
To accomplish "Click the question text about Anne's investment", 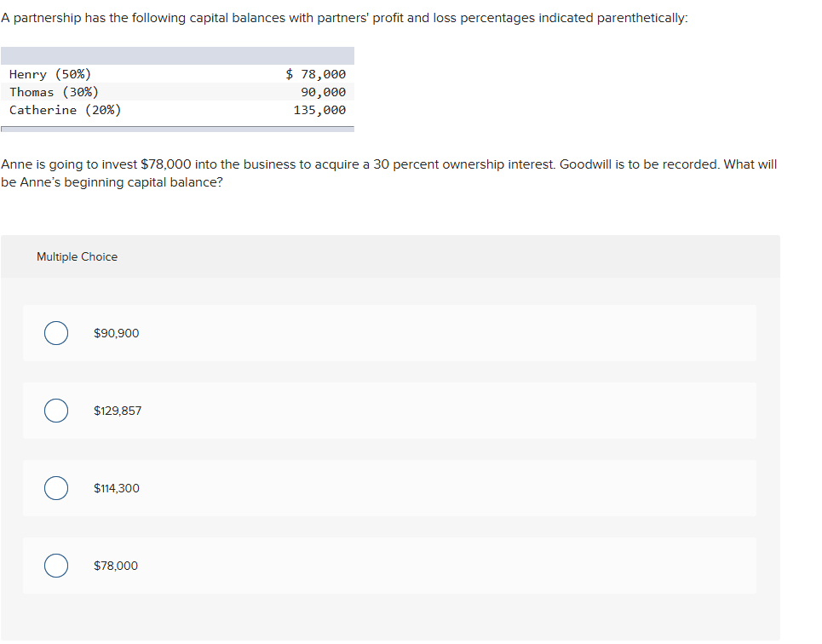I will click(388, 173).
